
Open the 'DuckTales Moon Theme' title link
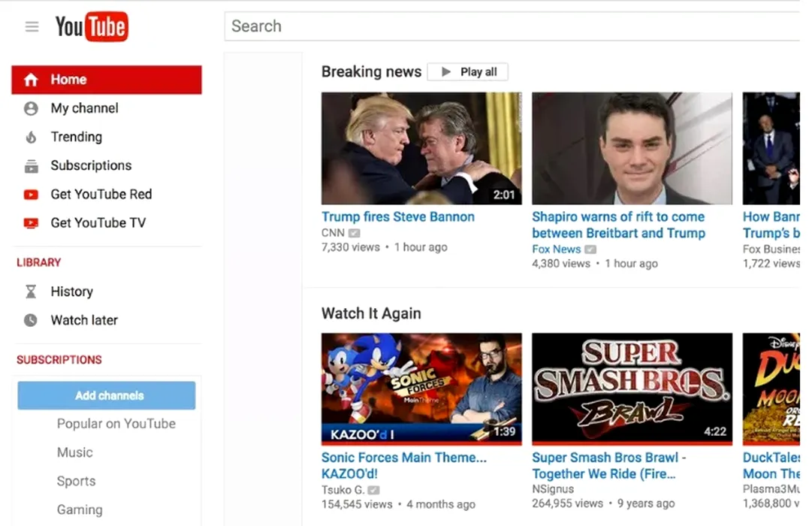[771, 466]
